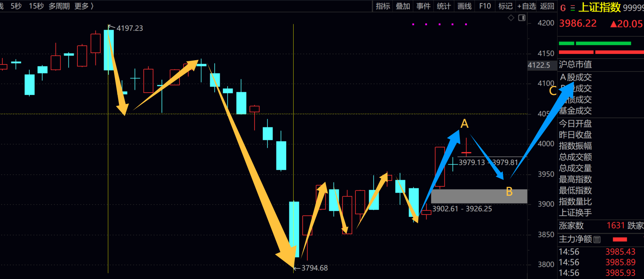Click the +自选 add to watchlist button
Screen dimensions: 644x279
point(526,6)
